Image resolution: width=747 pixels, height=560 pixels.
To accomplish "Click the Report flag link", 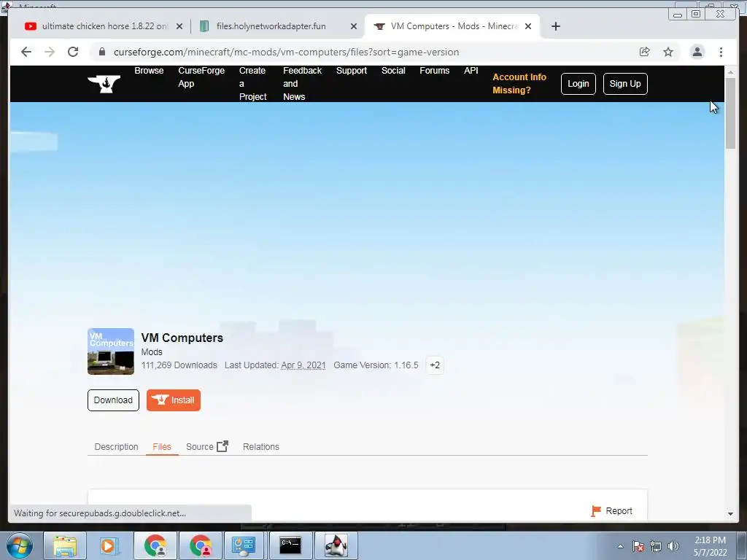I will click(x=612, y=511).
